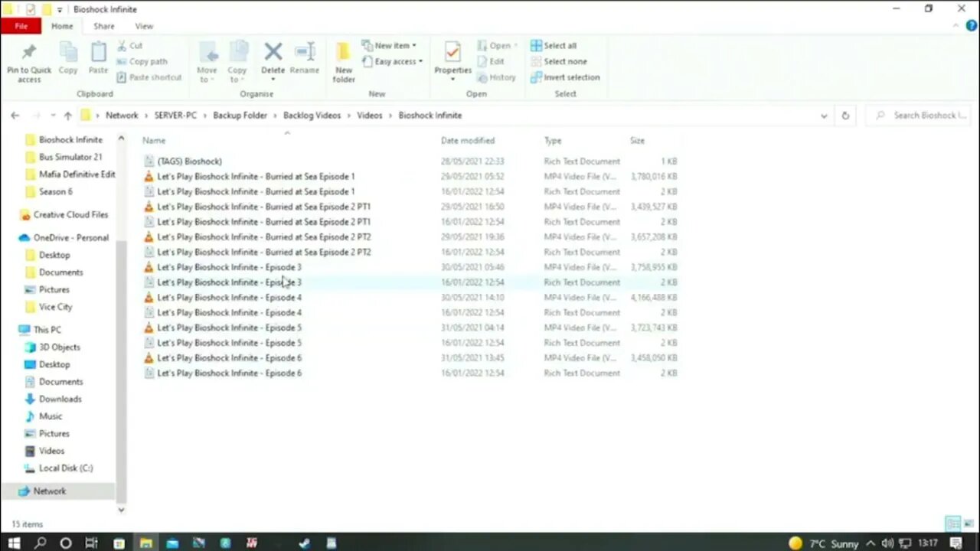Go up one folder level

pos(67,116)
